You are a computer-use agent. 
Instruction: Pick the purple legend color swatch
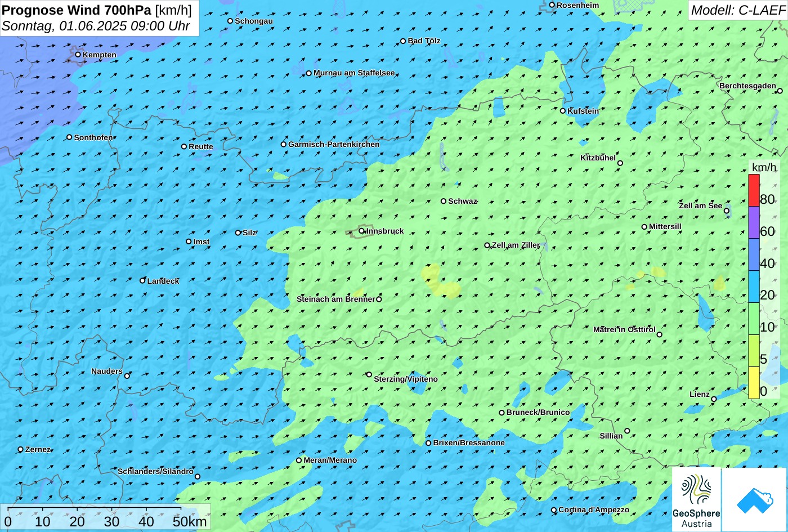point(754,223)
